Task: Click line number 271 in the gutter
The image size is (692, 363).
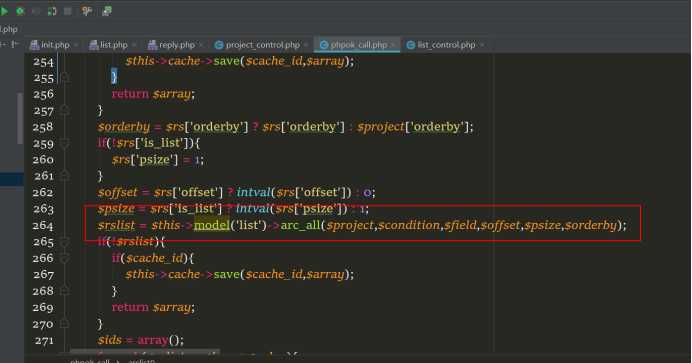Action: coord(43,341)
